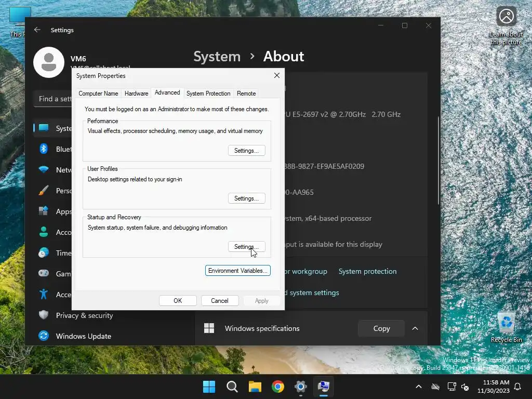Open Accessibility figure icon in sidebar
The height and width of the screenshot is (399, 532).
[x=44, y=294]
